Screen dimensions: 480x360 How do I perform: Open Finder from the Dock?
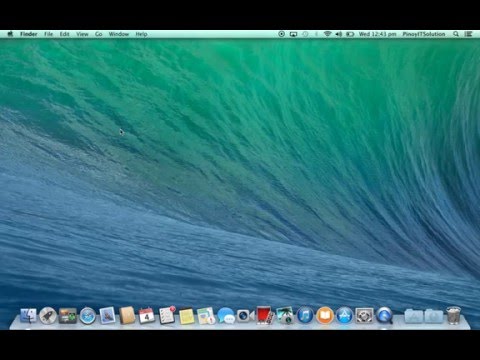(28, 316)
